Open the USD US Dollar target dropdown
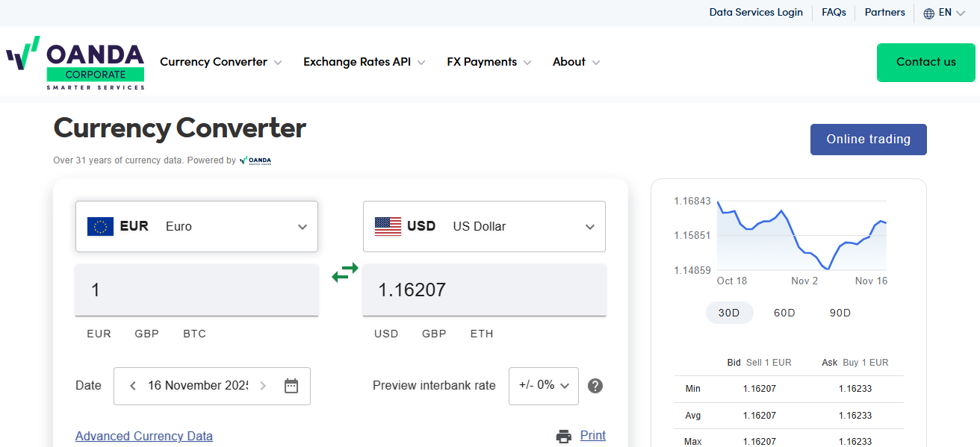Image resolution: width=980 pixels, height=447 pixels. (x=484, y=226)
